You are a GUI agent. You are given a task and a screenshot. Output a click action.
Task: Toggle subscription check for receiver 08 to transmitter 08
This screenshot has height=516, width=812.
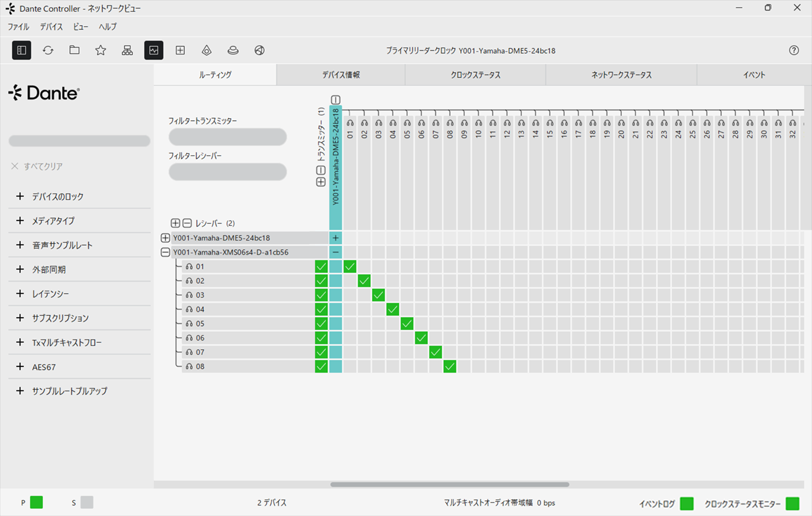point(450,366)
